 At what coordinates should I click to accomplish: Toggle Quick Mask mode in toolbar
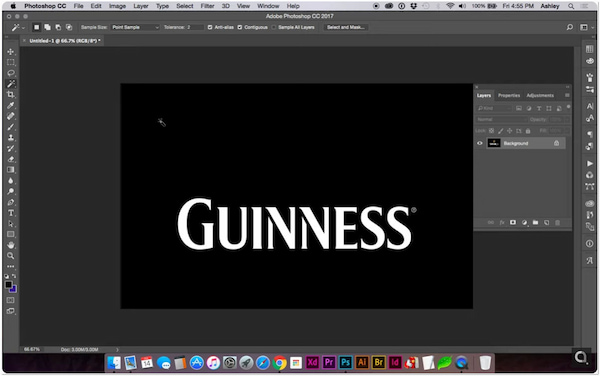11,300
